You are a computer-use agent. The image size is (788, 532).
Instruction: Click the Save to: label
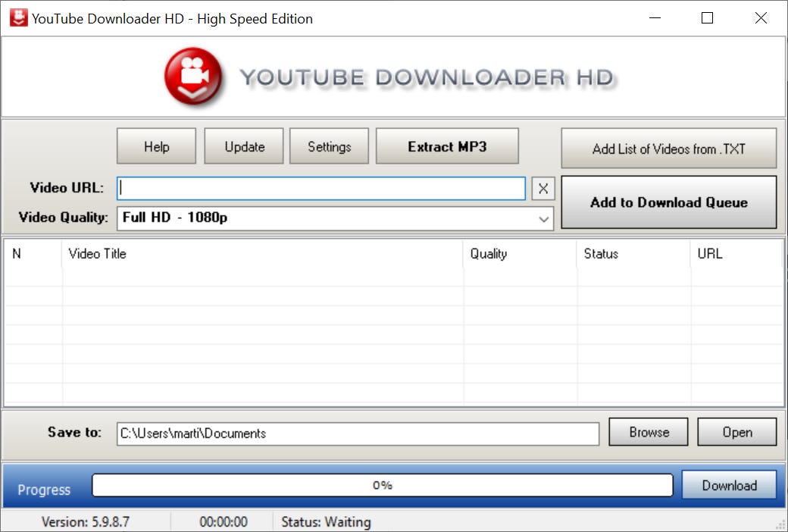point(74,432)
